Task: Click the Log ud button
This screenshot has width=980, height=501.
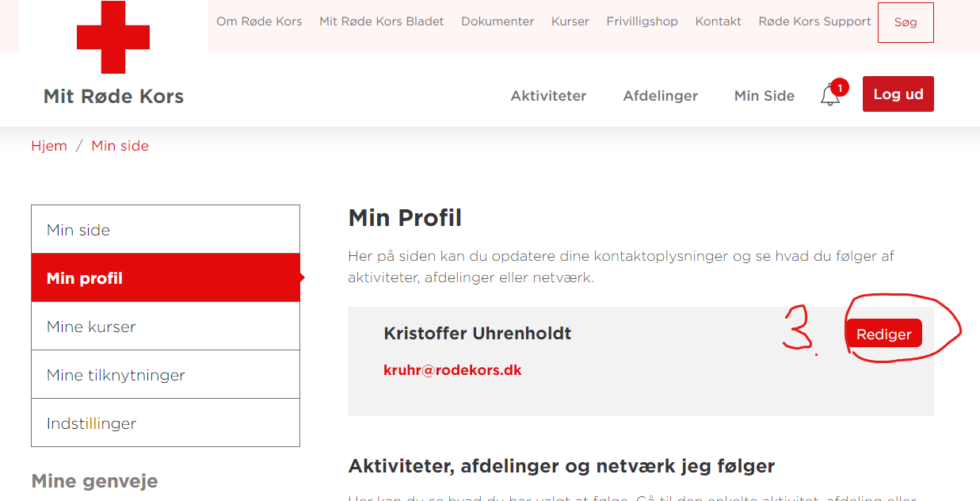Action: coord(898,94)
